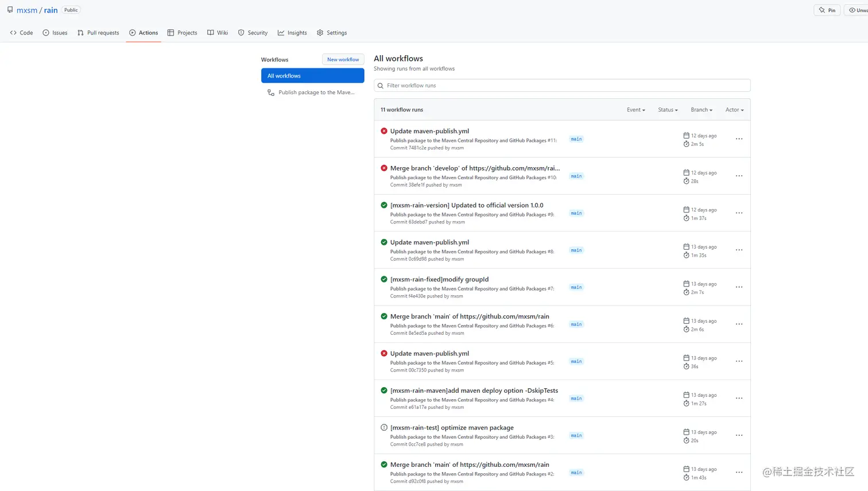
Task: Open the Code tab
Action: pyautogui.click(x=22, y=33)
